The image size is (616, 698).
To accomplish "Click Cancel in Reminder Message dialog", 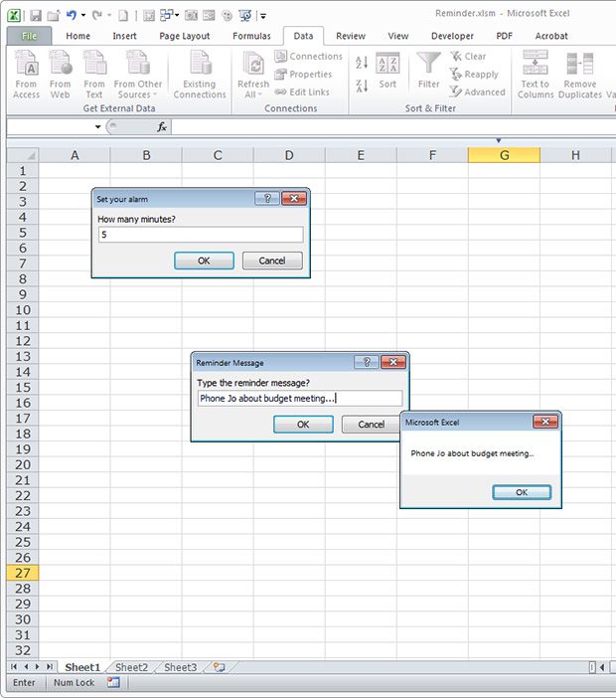I will 371,425.
